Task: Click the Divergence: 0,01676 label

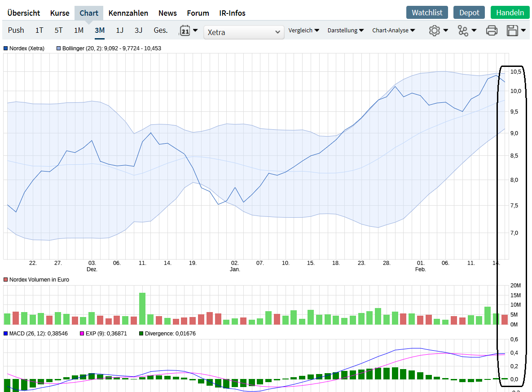Action: click(x=170, y=334)
